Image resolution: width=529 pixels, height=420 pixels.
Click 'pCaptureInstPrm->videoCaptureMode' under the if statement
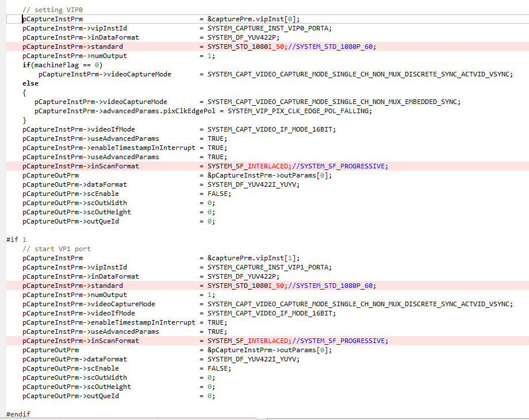[105, 74]
